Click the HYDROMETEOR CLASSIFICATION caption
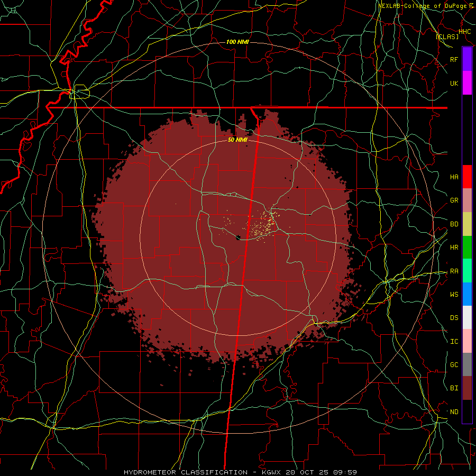 pyautogui.click(x=186, y=472)
